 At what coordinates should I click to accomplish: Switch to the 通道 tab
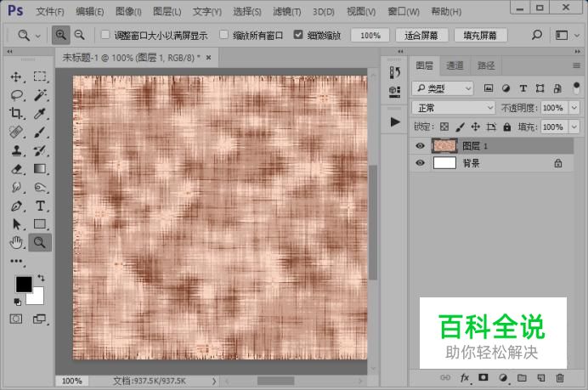[455, 65]
